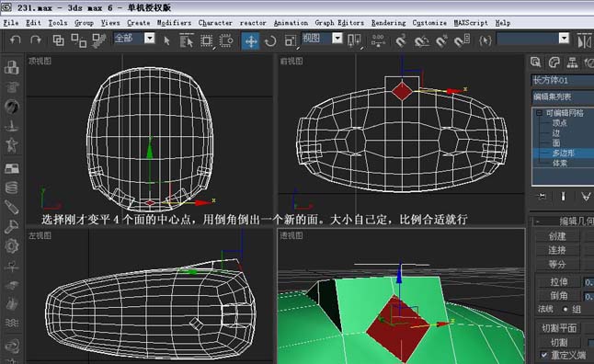This screenshot has height=364, width=594.
Task: Switch to the Hierarchy command panel tab
Action: click(x=572, y=63)
